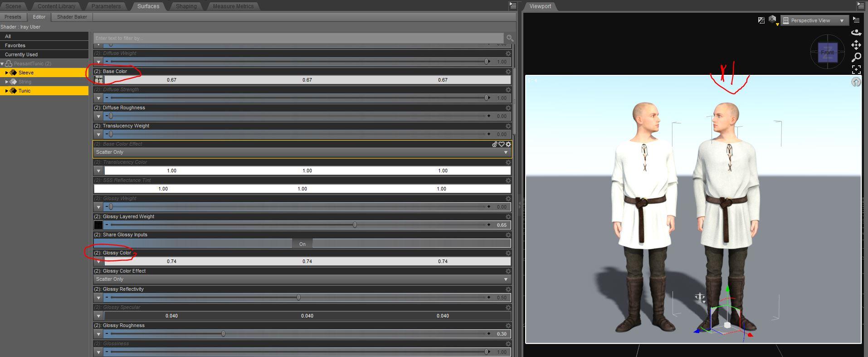Toggle the Aux Viewport lighting icon

761,20
